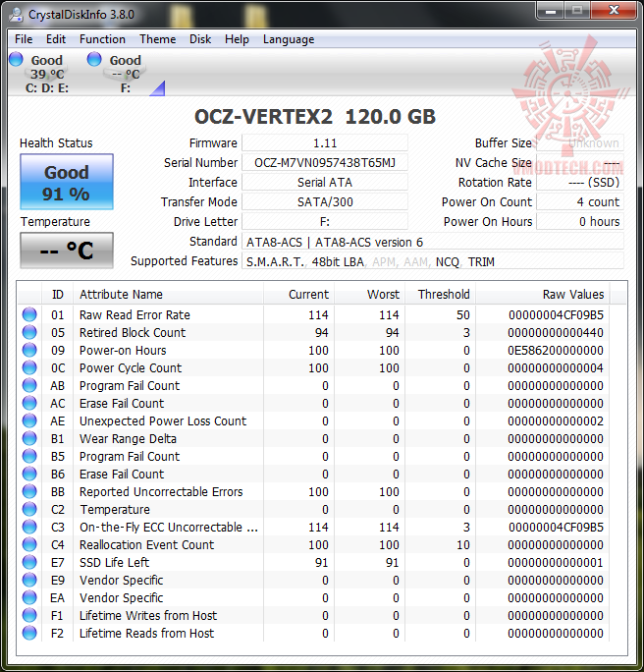
Task: Click status orb for Wear Range Delta
Action: [x=29, y=438]
